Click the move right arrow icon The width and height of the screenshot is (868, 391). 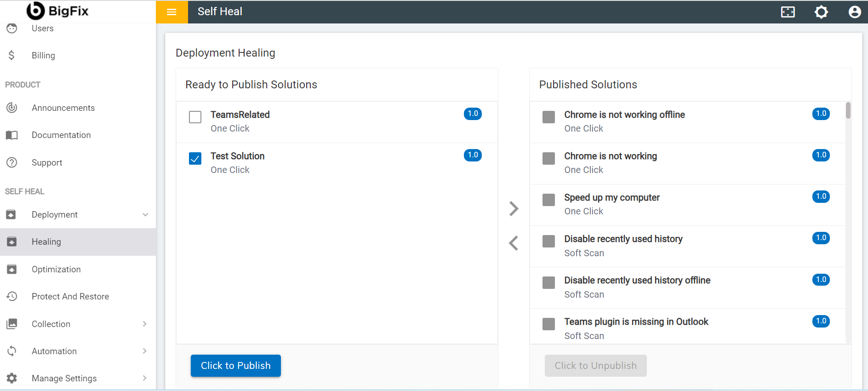tap(514, 208)
